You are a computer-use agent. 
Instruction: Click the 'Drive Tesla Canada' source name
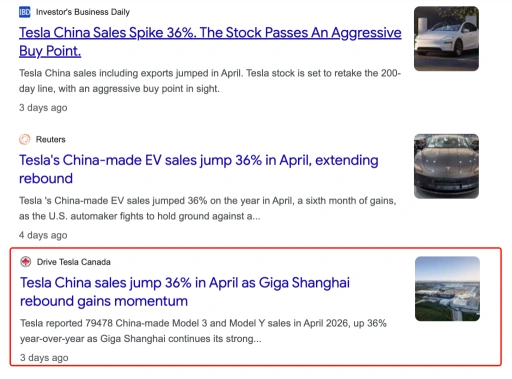pos(74,262)
